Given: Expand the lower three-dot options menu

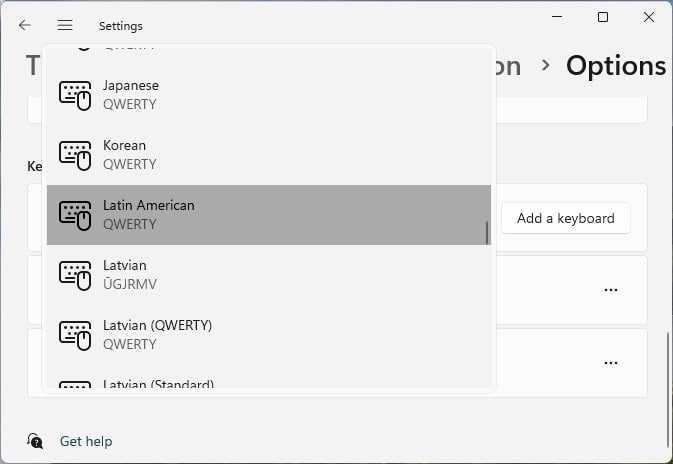Looking at the screenshot, I should [x=611, y=363].
